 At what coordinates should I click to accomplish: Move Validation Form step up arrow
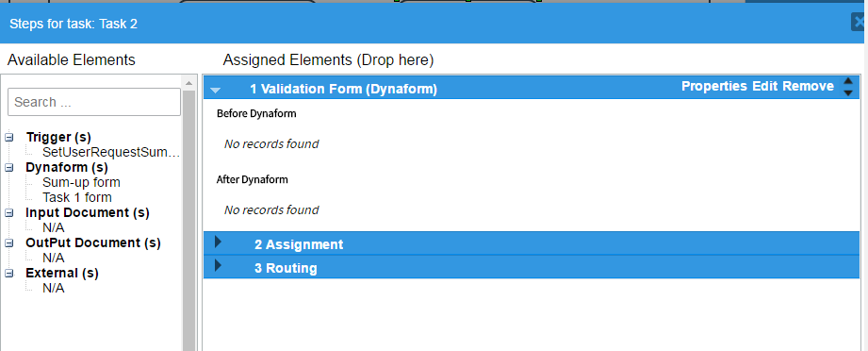pos(847,81)
